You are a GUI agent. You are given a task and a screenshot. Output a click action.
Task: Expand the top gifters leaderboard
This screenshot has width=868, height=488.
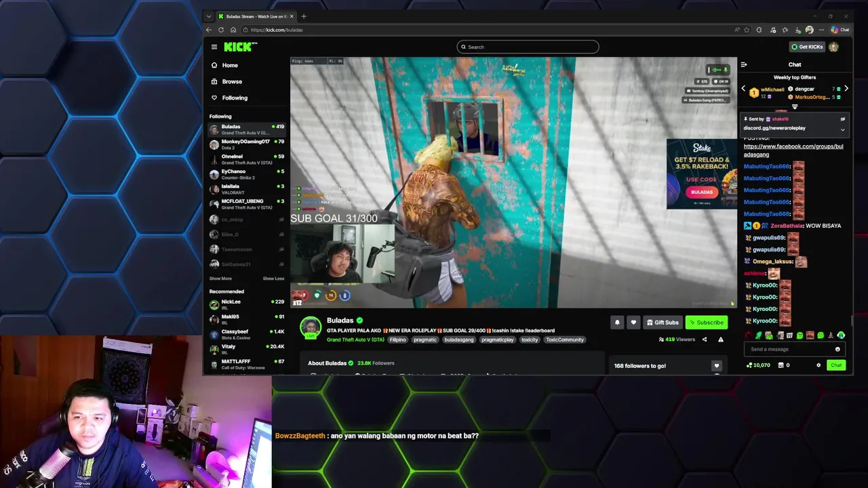tap(795, 106)
